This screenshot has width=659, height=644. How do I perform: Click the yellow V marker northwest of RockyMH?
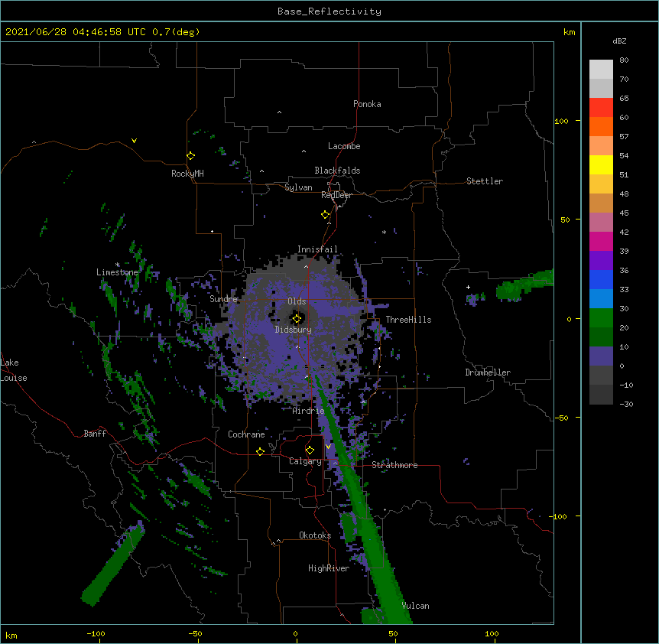point(134,141)
